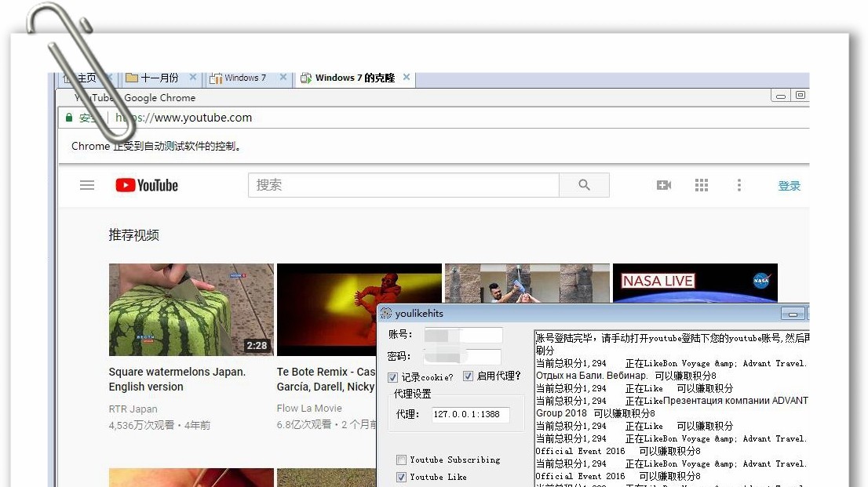Click the YouTube 搜索 search field
868x487 pixels.
(x=403, y=185)
